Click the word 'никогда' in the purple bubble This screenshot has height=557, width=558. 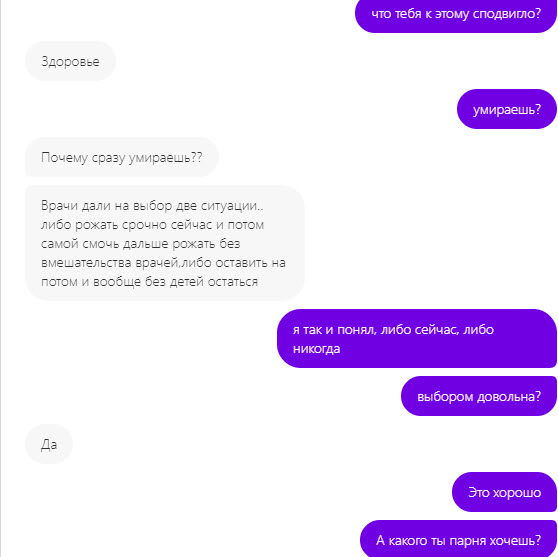point(316,349)
